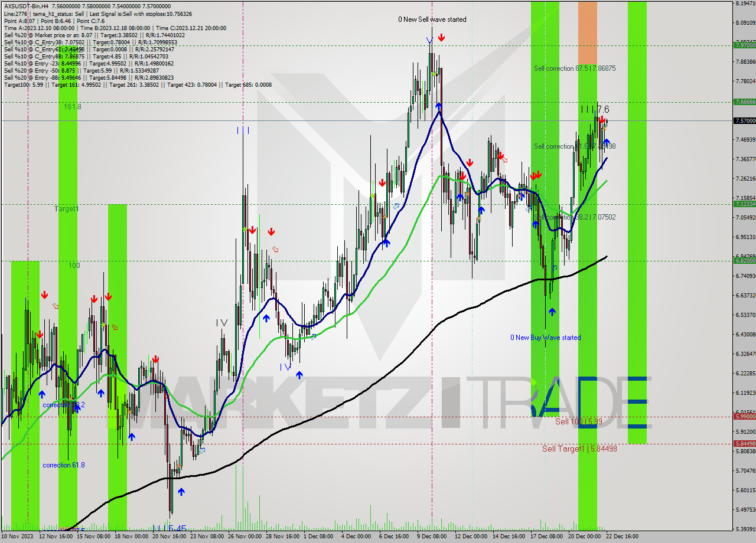756x543 pixels.
Task: Click the '12 Dec 00:00' date label
Action: 471,537
